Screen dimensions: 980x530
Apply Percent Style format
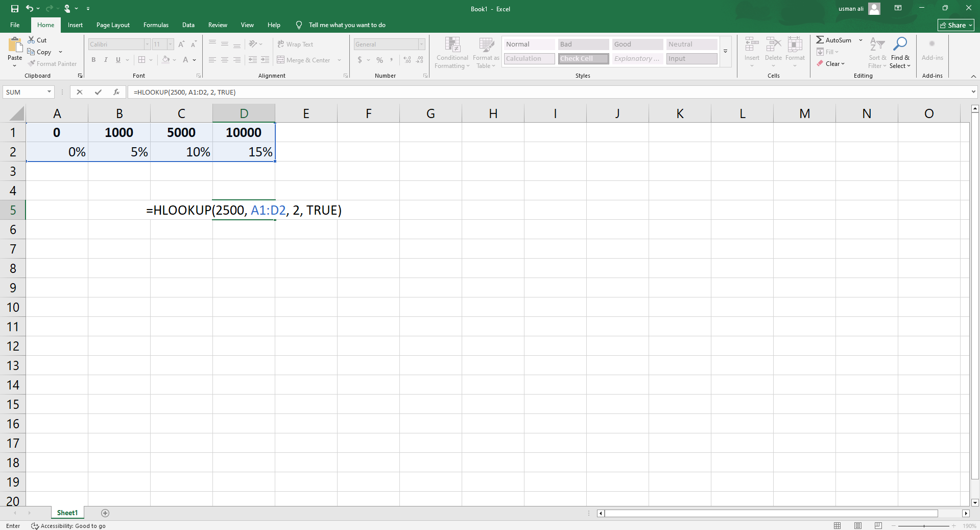(x=379, y=60)
